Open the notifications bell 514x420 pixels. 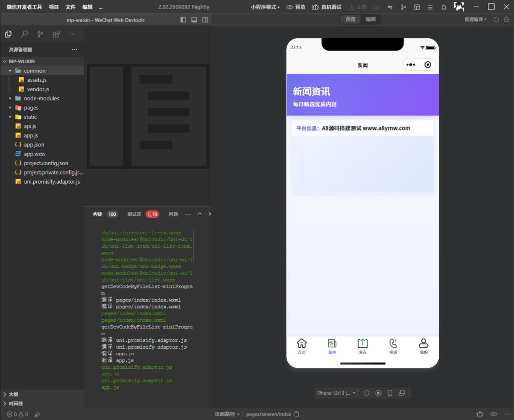pos(444,7)
